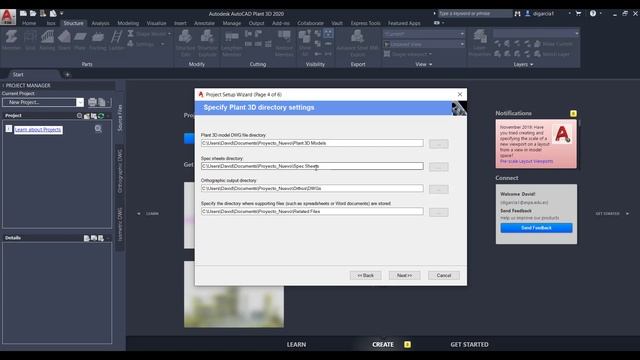Image resolution: width=640 pixels, height=360 pixels.
Task: Open the visual style dropdown in View panel
Action: 462,34
